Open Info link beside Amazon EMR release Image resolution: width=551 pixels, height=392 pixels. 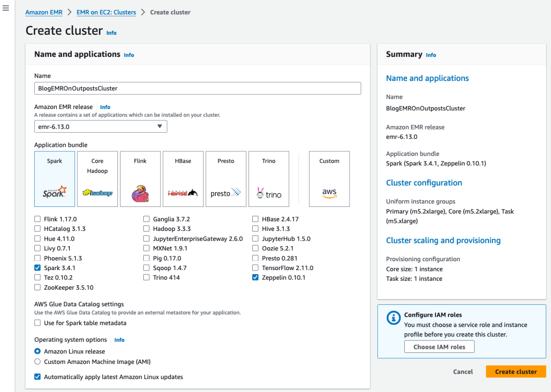pyautogui.click(x=105, y=107)
